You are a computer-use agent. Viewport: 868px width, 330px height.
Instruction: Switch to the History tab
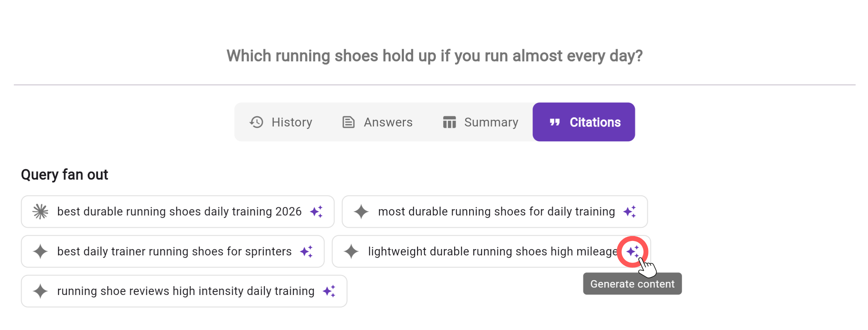coord(281,122)
